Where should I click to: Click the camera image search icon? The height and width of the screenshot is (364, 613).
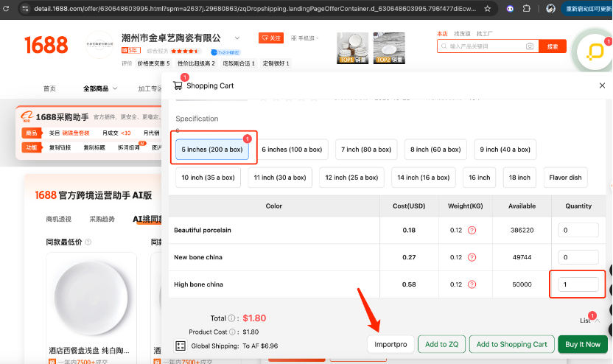coord(530,46)
